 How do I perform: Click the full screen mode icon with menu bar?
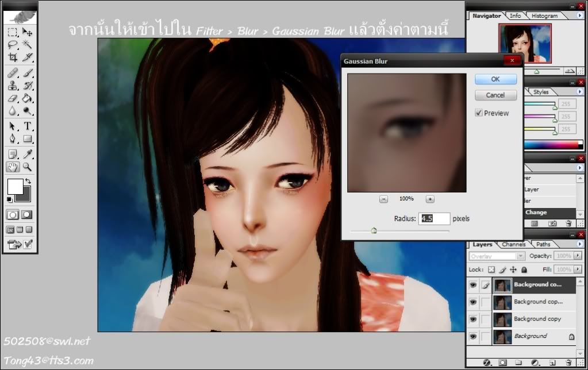coord(20,229)
